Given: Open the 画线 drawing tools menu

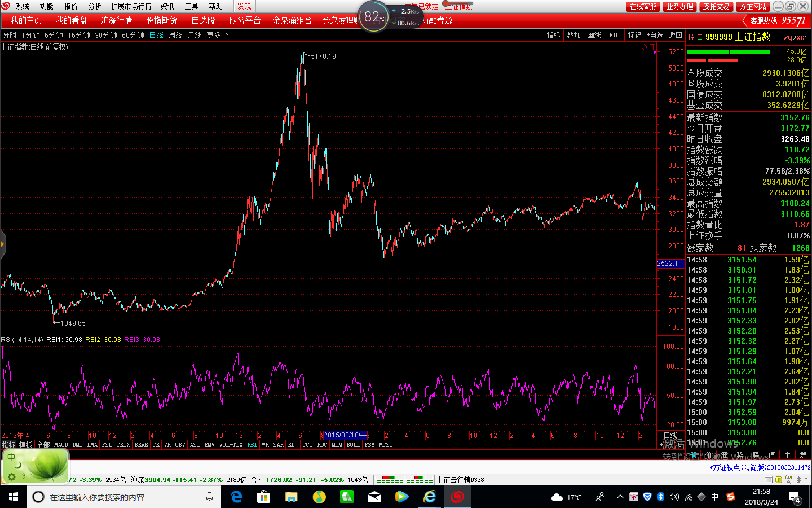Looking at the screenshot, I should [594, 35].
